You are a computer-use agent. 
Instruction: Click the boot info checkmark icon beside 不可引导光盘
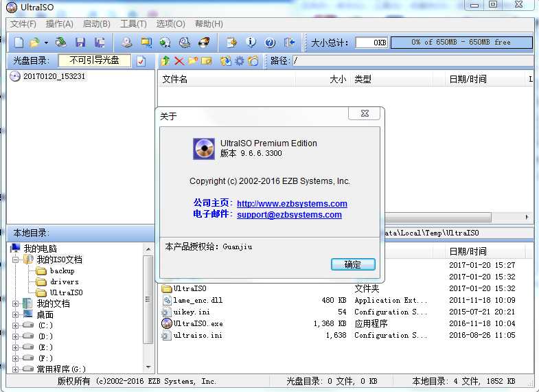pyautogui.click(x=141, y=61)
